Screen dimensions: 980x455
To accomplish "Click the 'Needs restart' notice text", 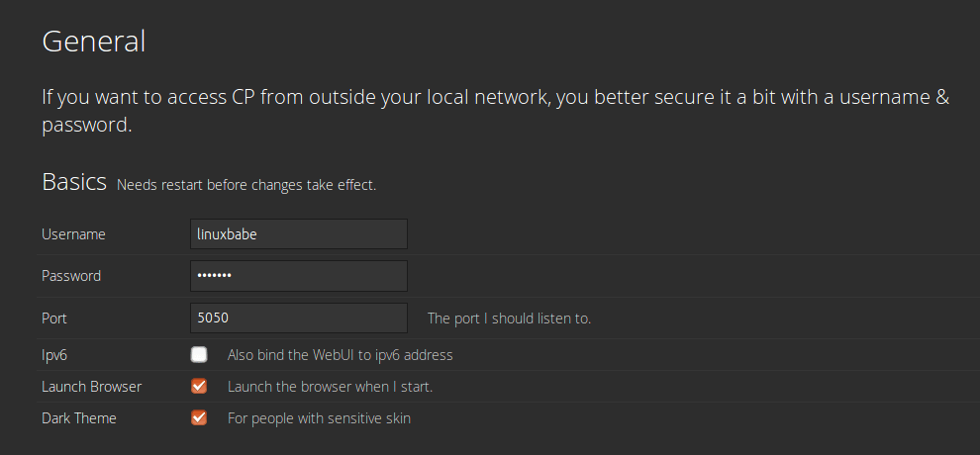I will 246,185.
